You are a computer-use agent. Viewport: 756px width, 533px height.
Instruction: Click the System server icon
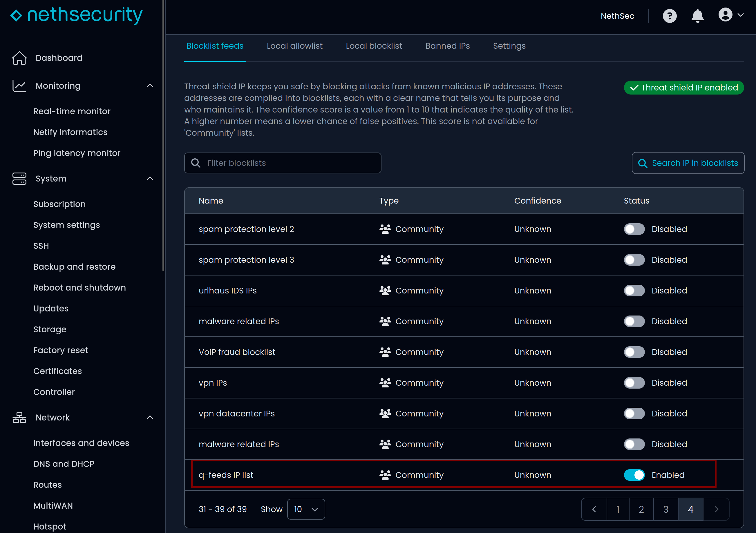pos(19,178)
